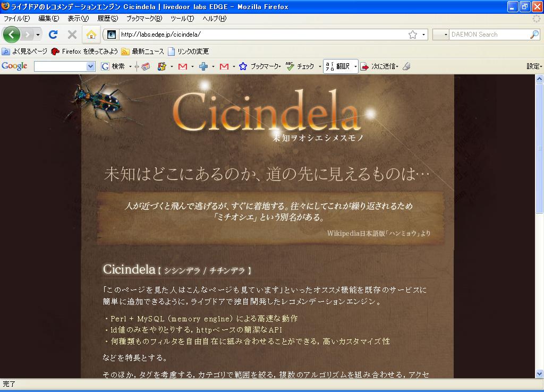Click the Google 検索 search button
Screen dimensions: 544x392
[113, 66]
